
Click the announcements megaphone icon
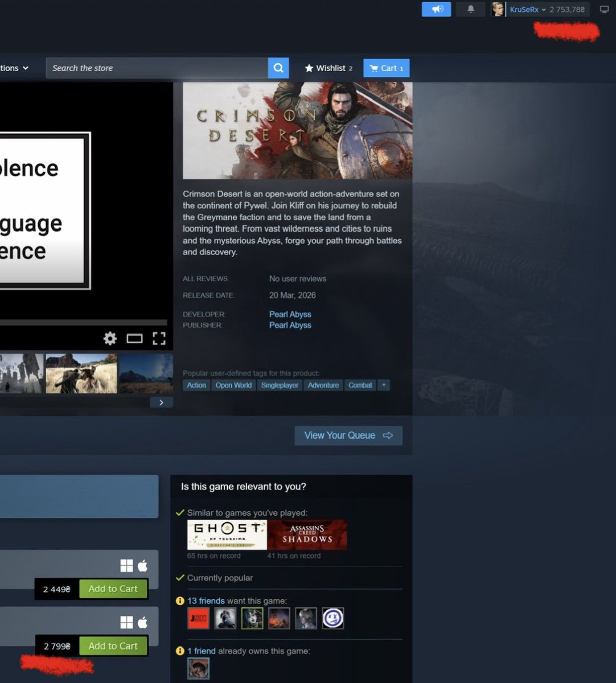coord(436,9)
